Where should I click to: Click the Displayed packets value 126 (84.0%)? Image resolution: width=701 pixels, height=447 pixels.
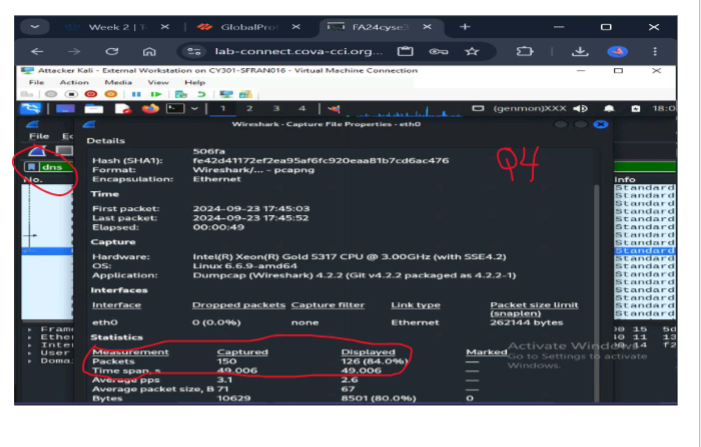[375, 361]
